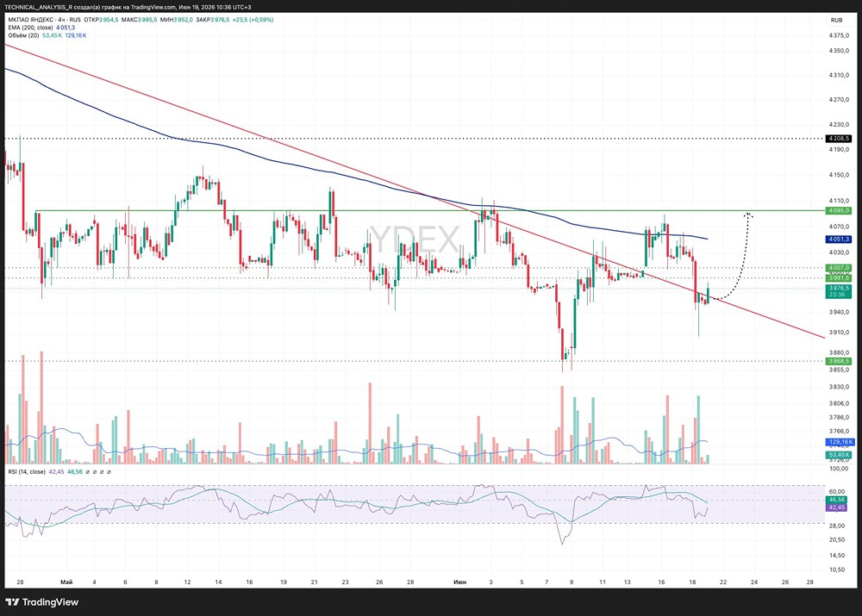The image size is (862, 616).
Task: Click the 24 date label on time axis
Action: [x=754, y=582]
